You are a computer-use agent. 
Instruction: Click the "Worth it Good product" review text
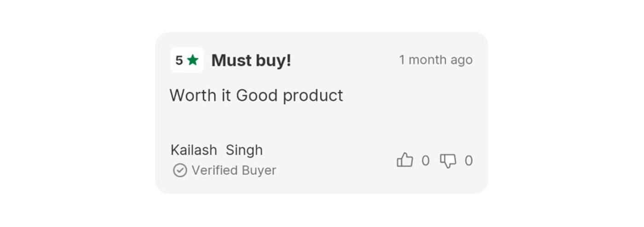[x=256, y=96]
